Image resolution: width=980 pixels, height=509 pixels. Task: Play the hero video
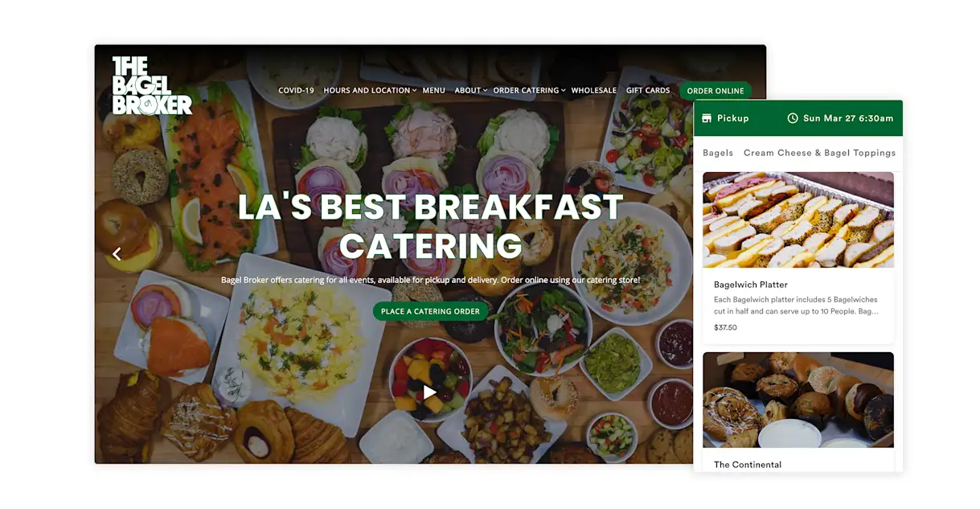click(430, 392)
